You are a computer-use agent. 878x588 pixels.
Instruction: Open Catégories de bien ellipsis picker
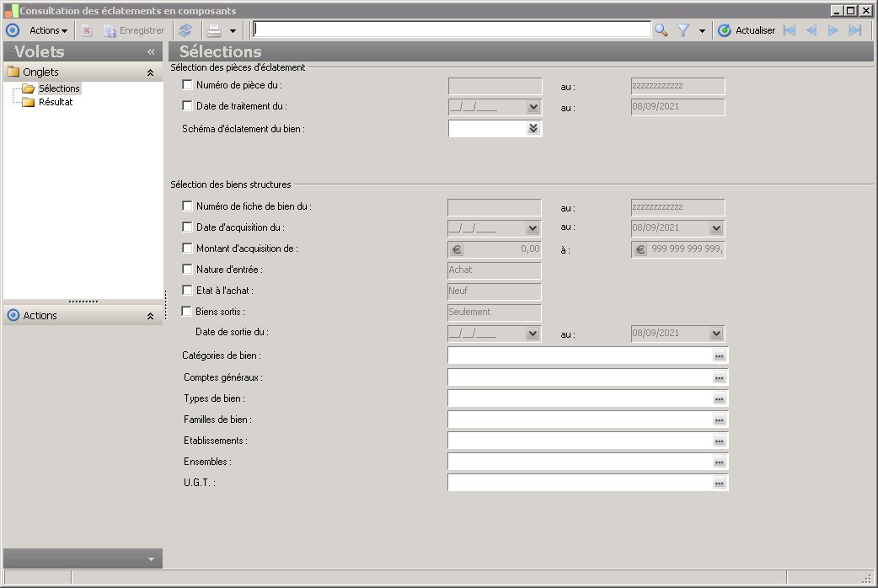click(x=720, y=355)
